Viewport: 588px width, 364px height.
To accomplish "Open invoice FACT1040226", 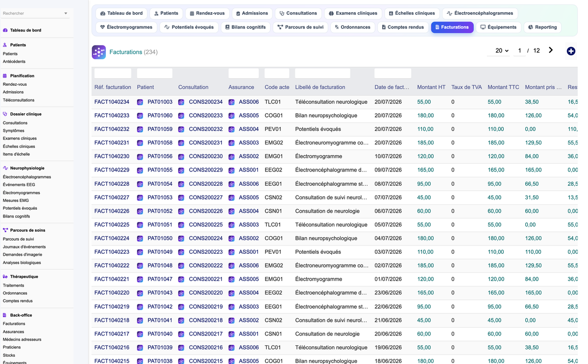I will (x=112, y=211).
